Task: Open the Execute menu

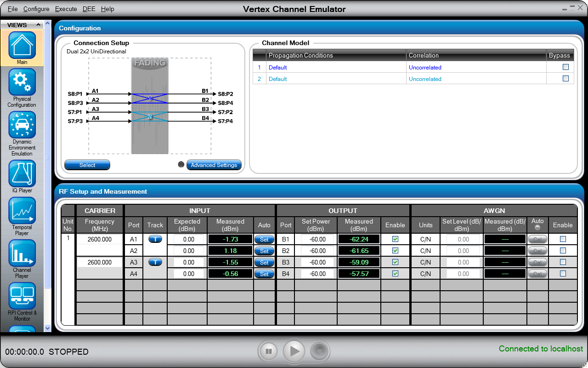Action: point(66,9)
